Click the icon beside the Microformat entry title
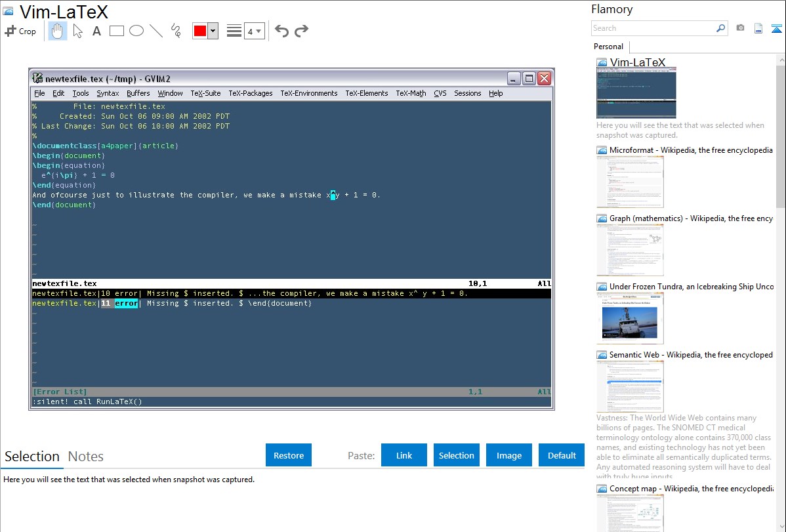This screenshot has height=532, width=786. pyautogui.click(x=602, y=150)
